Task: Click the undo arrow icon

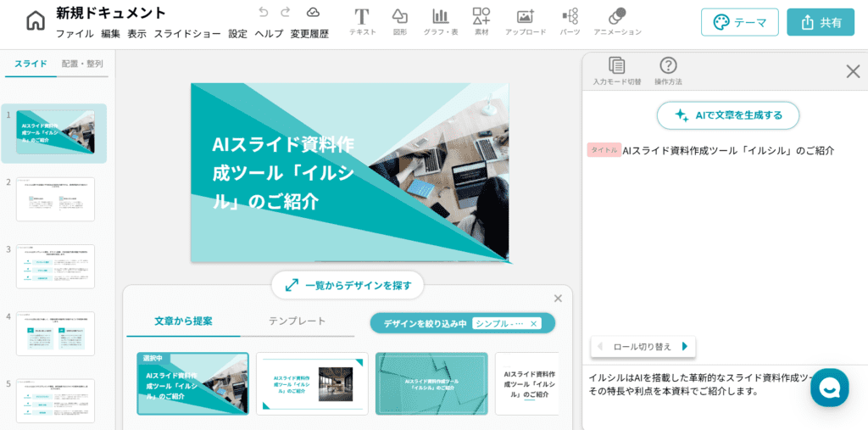Action: (264, 12)
